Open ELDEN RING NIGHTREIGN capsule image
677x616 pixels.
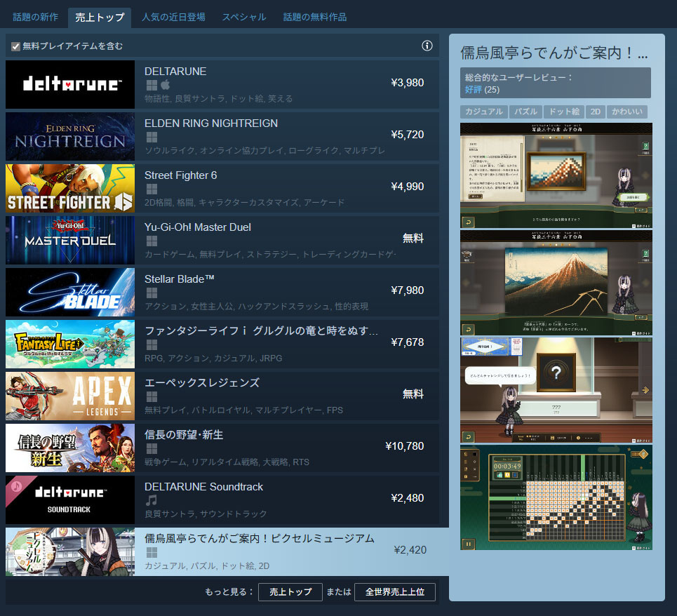click(x=70, y=136)
